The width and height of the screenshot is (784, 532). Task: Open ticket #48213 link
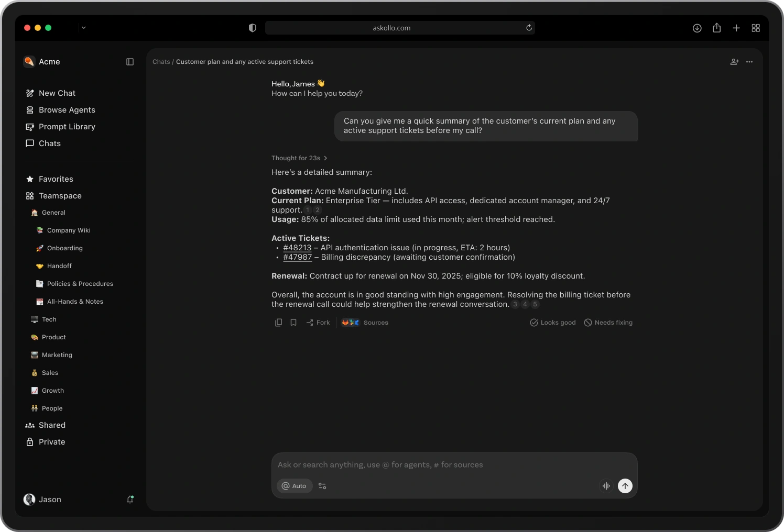pyautogui.click(x=297, y=248)
